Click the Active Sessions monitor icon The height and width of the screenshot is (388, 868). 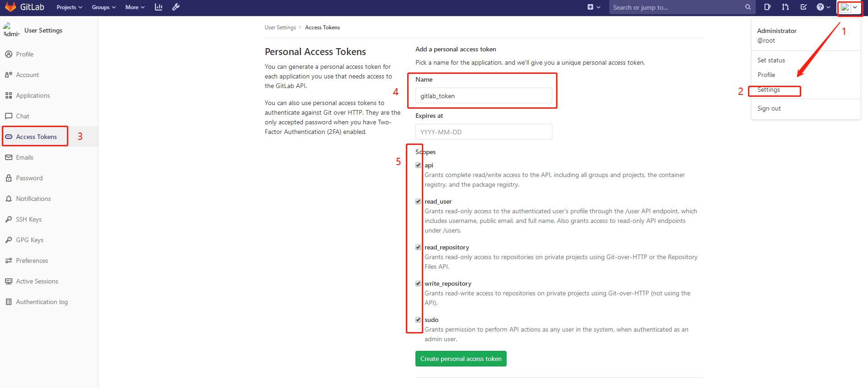pyautogui.click(x=8, y=281)
